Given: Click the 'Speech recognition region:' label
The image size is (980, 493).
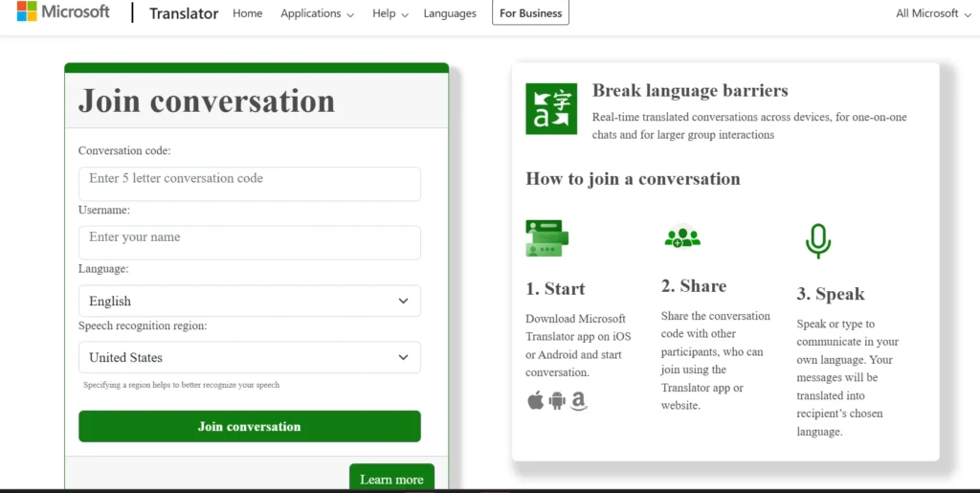Looking at the screenshot, I should tap(143, 325).
